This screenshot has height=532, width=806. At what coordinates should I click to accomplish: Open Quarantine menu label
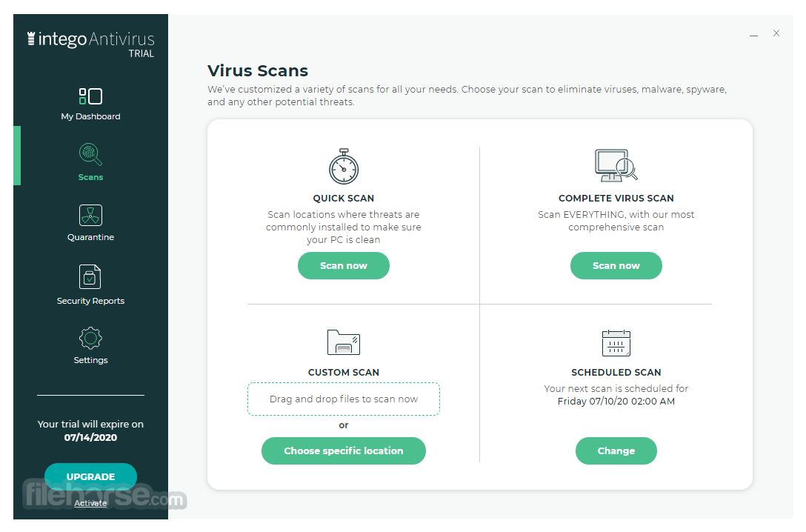90,237
